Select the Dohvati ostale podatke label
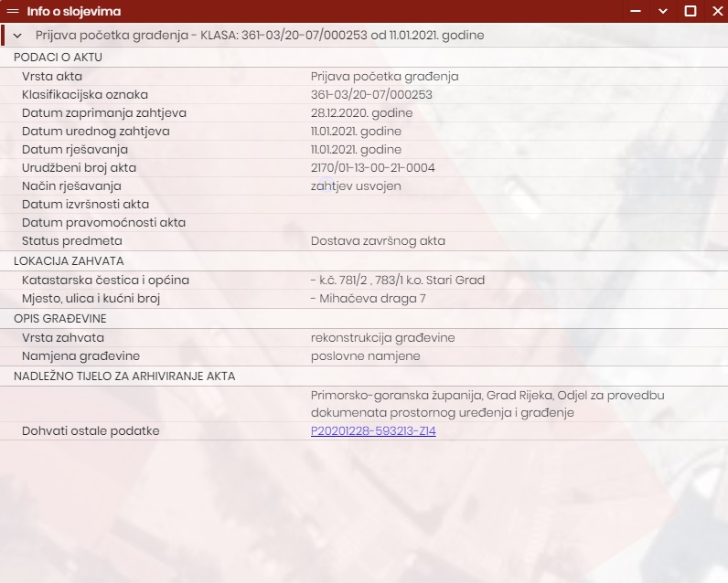728x583 pixels. (x=91, y=430)
